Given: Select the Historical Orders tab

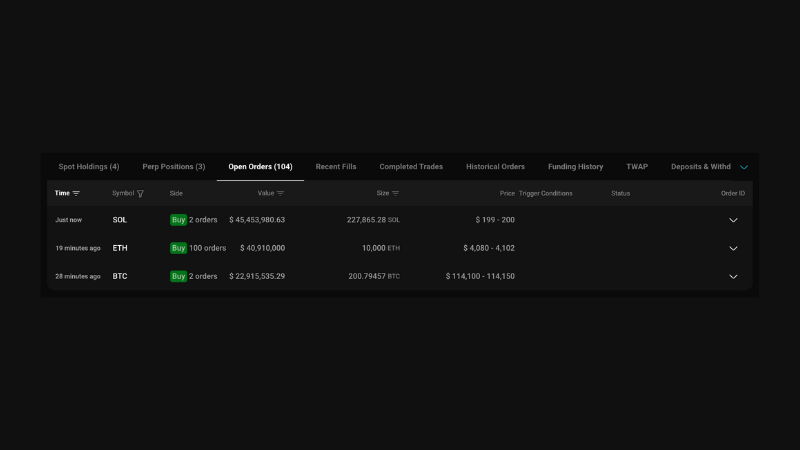Looking at the screenshot, I should tap(495, 167).
